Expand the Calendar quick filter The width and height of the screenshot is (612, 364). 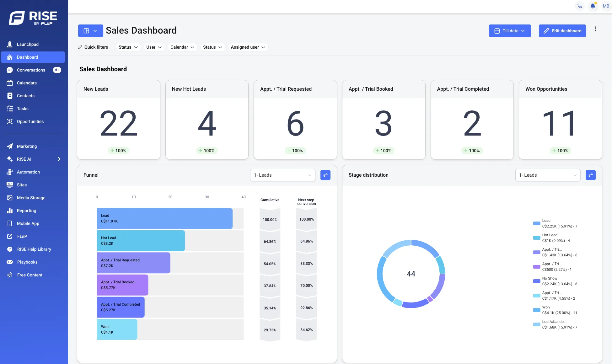click(x=182, y=47)
